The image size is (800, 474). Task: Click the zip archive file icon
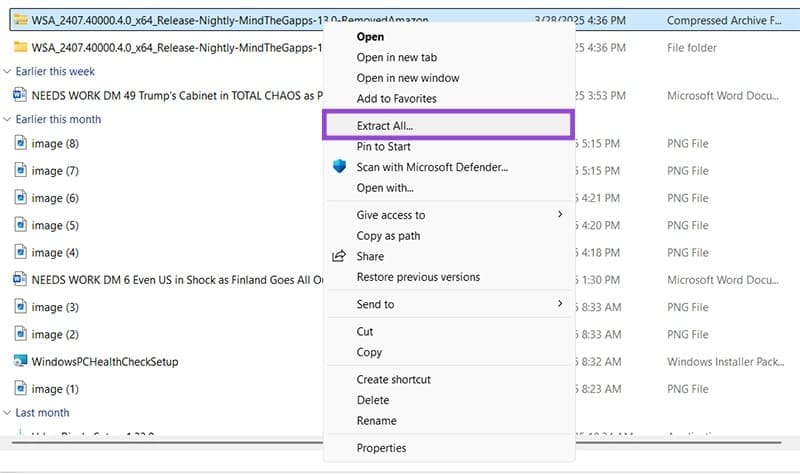point(20,20)
